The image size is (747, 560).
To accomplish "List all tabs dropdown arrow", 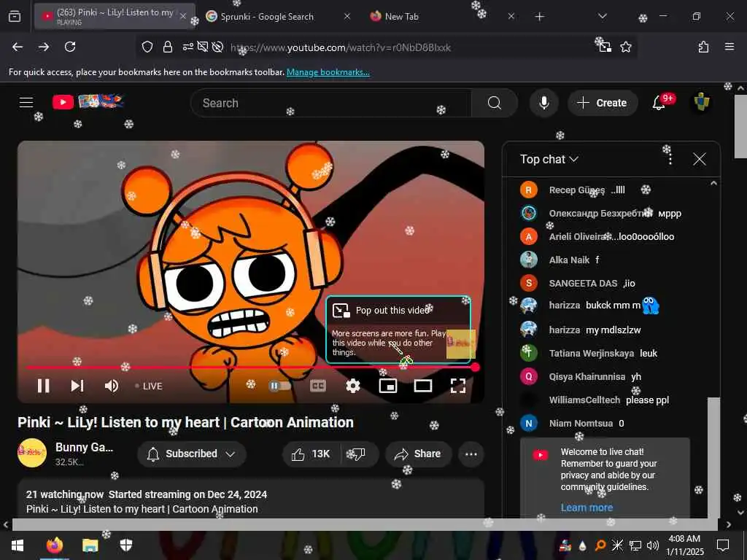I will tap(603, 16).
